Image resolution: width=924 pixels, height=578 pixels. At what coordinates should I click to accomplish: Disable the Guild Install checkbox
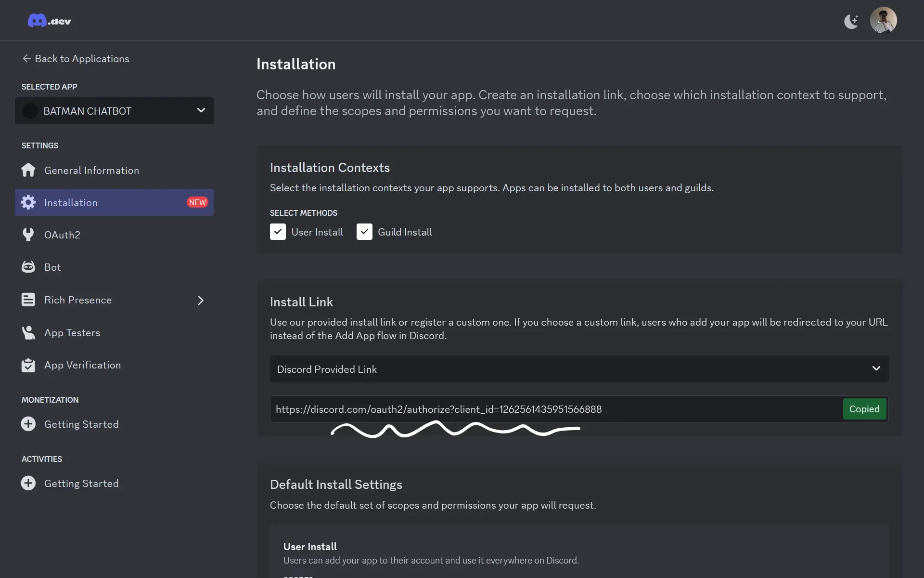[x=364, y=232]
